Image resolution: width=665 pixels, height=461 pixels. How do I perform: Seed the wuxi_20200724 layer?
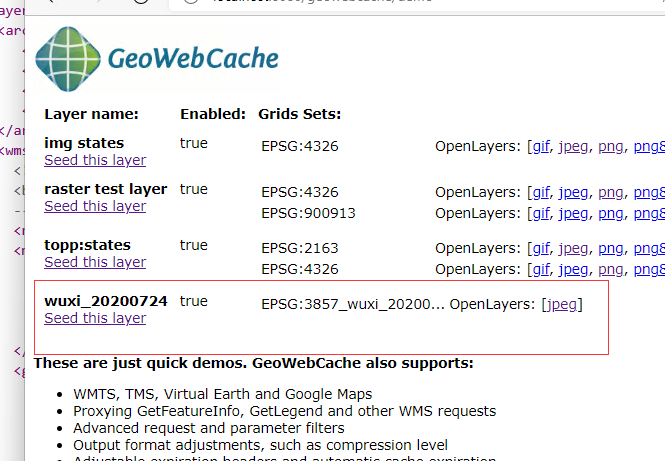click(95, 318)
